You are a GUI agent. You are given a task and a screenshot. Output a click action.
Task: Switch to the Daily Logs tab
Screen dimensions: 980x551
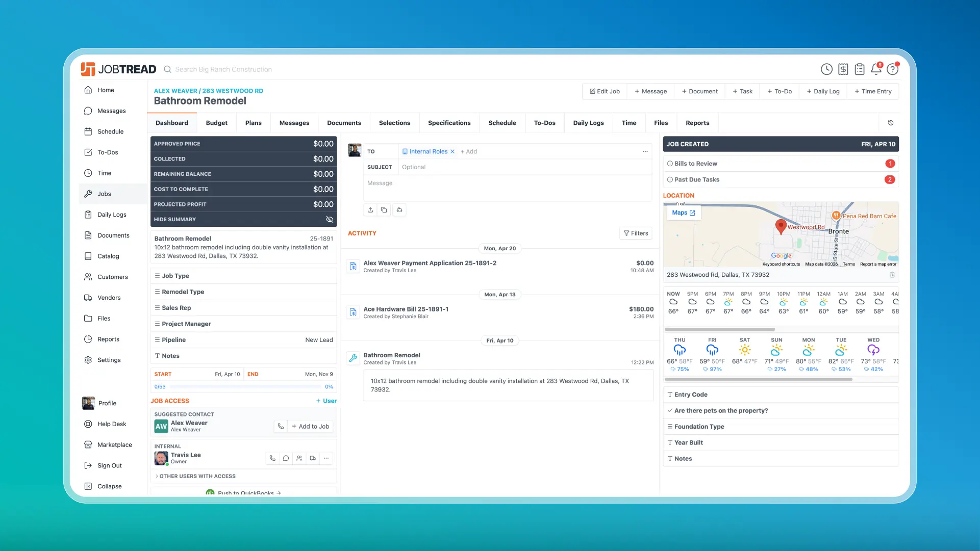click(x=588, y=123)
